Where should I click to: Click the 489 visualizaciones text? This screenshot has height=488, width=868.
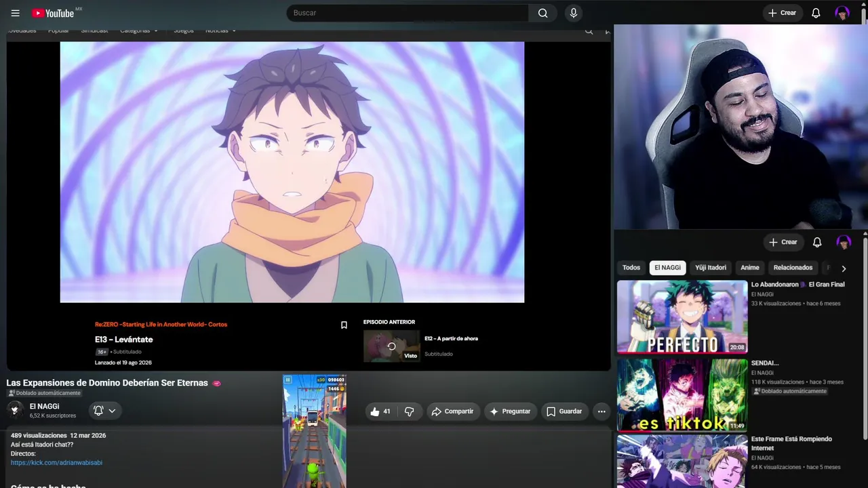point(39,435)
